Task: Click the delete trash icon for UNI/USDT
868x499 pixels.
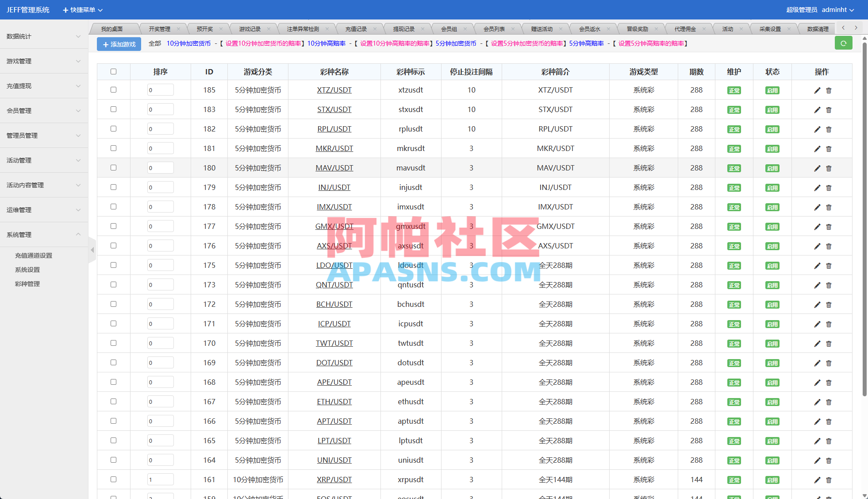Action: (829, 460)
